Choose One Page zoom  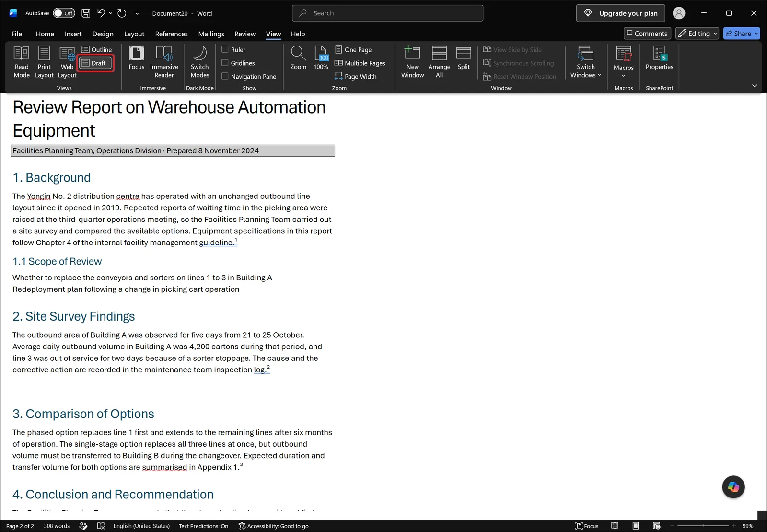(x=353, y=49)
